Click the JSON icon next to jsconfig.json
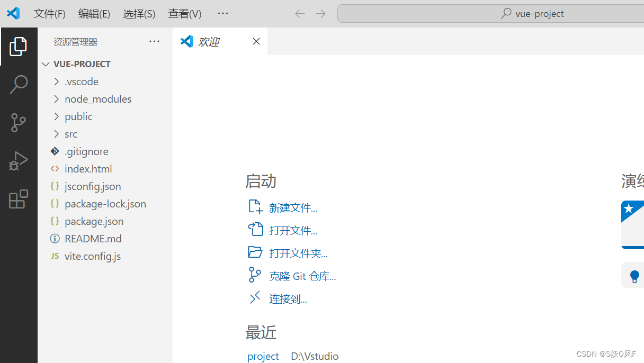 (55, 186)
